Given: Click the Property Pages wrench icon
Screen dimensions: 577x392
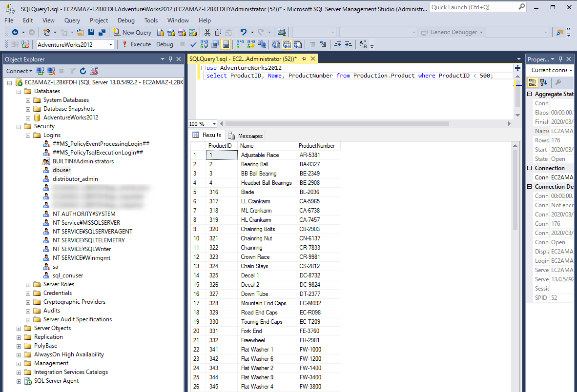Looking at the screenshot, I should (x=558, y=82).
